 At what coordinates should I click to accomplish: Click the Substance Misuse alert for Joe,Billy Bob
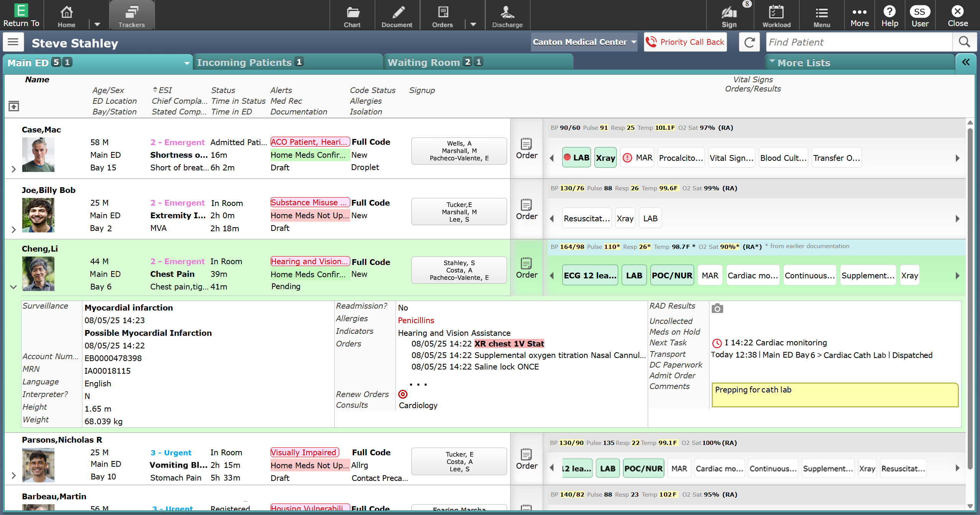point(310,202)
